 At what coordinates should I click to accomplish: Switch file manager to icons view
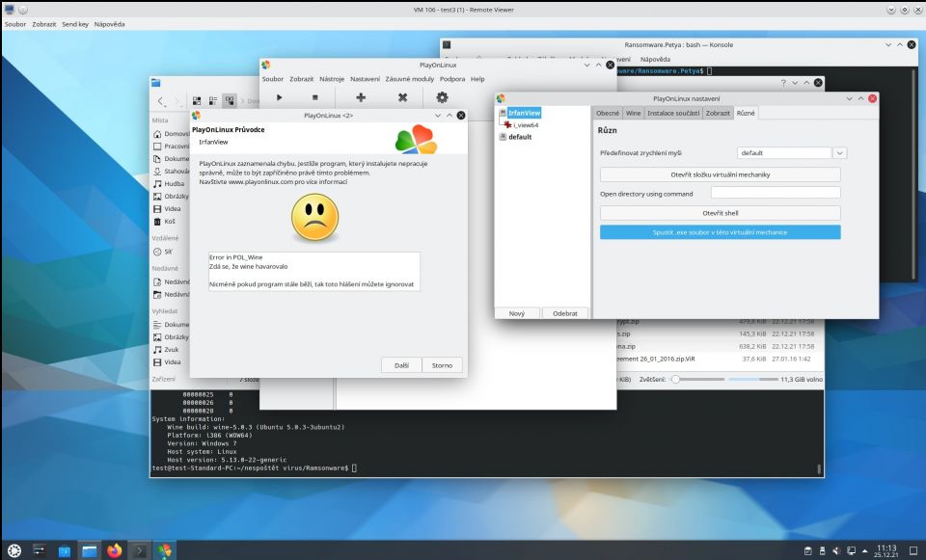pos(197,101)
